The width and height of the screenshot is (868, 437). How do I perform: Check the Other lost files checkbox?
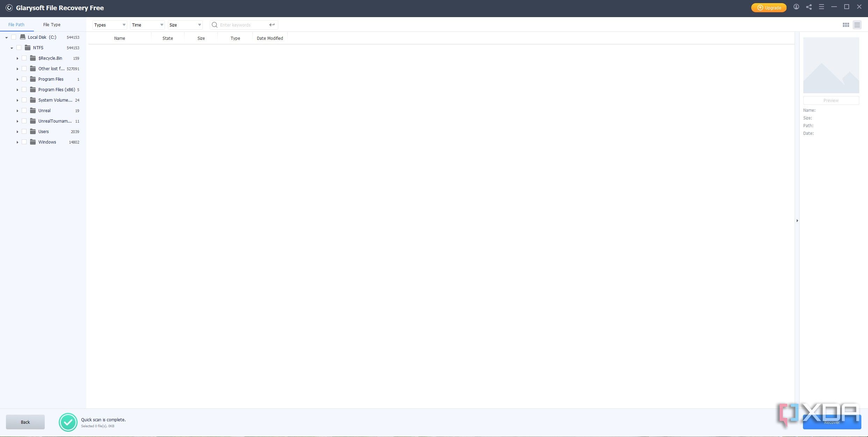coord(24,68)
